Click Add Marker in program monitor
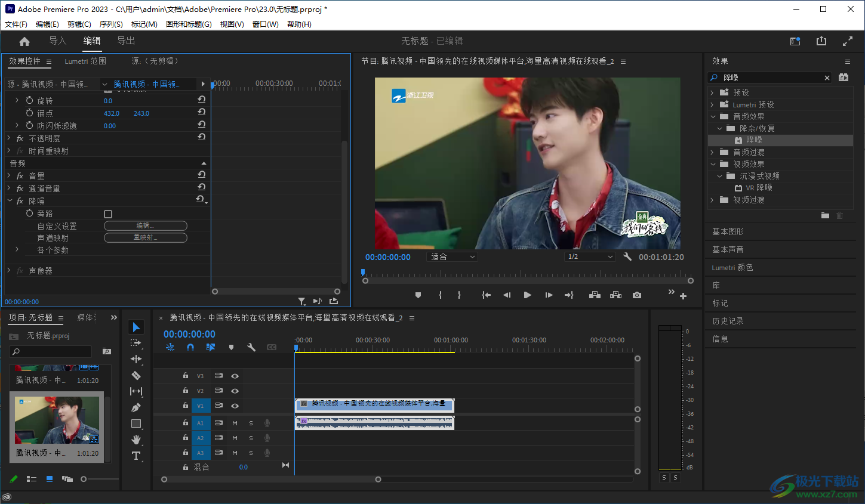 click(x=418, y=295)
